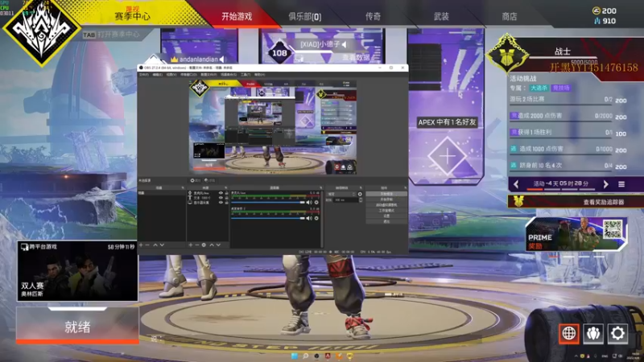Click the 战士 warrior badge emblem
The height and width of the screenshot is (362, 644).
point(507,56)
